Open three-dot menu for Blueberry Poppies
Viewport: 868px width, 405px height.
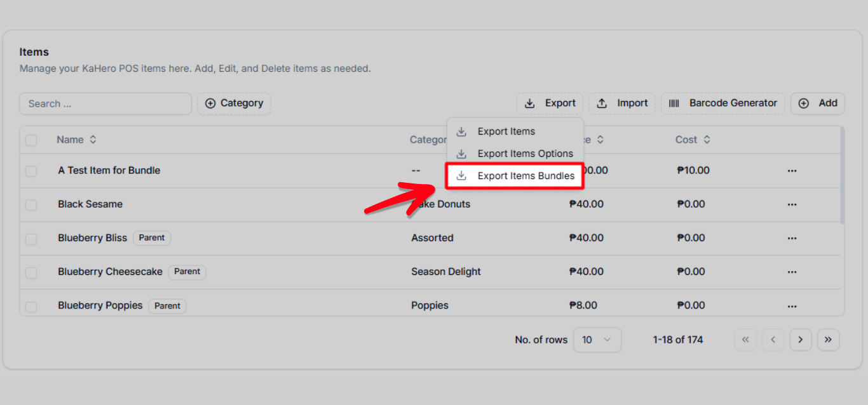792,306
